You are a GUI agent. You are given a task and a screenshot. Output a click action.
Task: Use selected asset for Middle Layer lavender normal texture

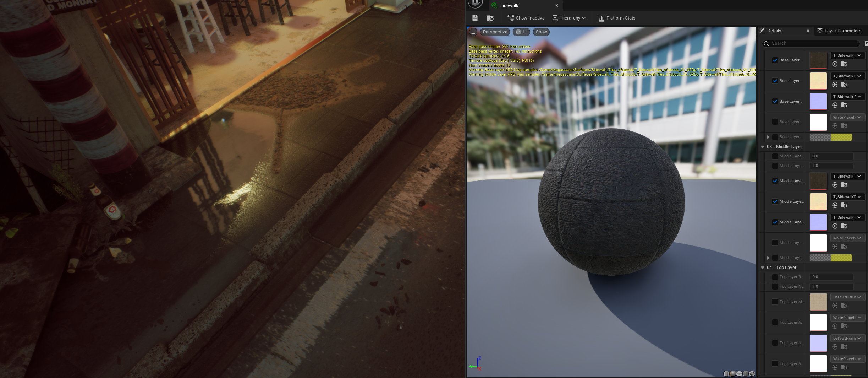[x=835, y=226]
